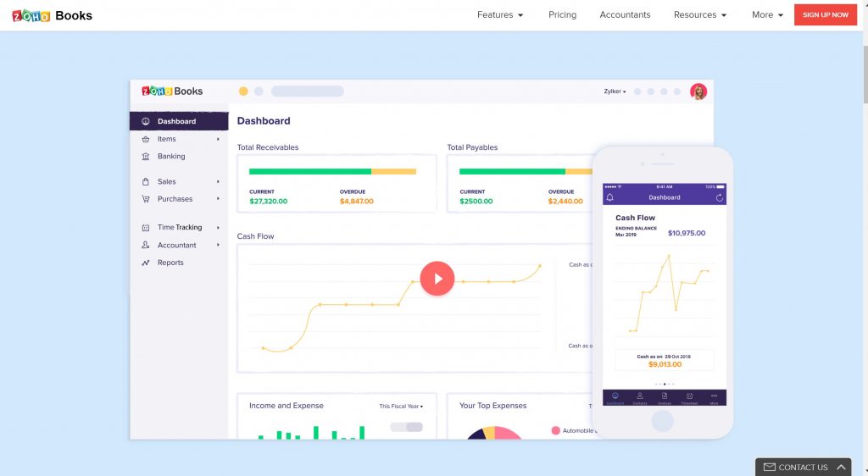
Task: Click the overdue payables amount $2,440.00
Action: 565,202
